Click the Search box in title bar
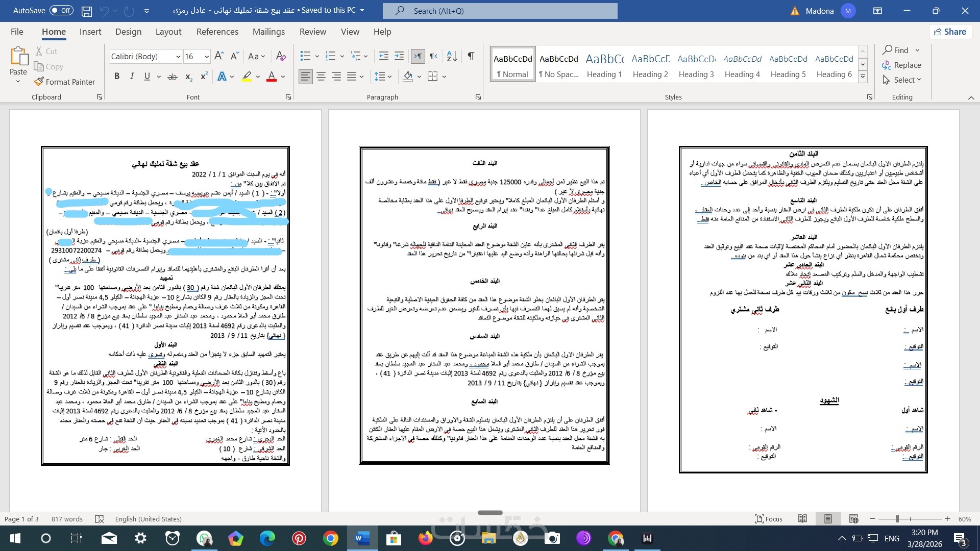980x551 pixels. pyautogui.click(x=500, y=11)
